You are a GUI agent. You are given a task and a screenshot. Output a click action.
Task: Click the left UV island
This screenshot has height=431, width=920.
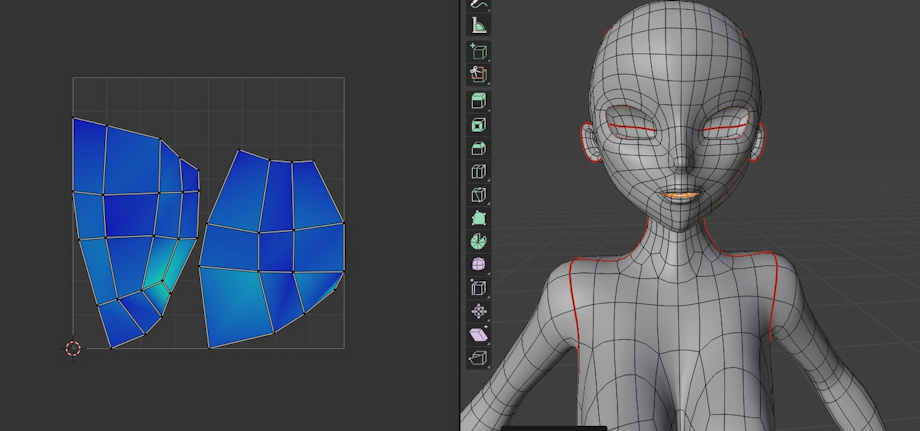(130, 215)
